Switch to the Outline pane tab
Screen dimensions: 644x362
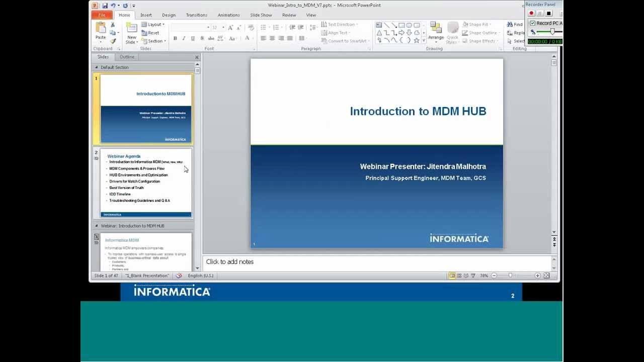(127, 57)
